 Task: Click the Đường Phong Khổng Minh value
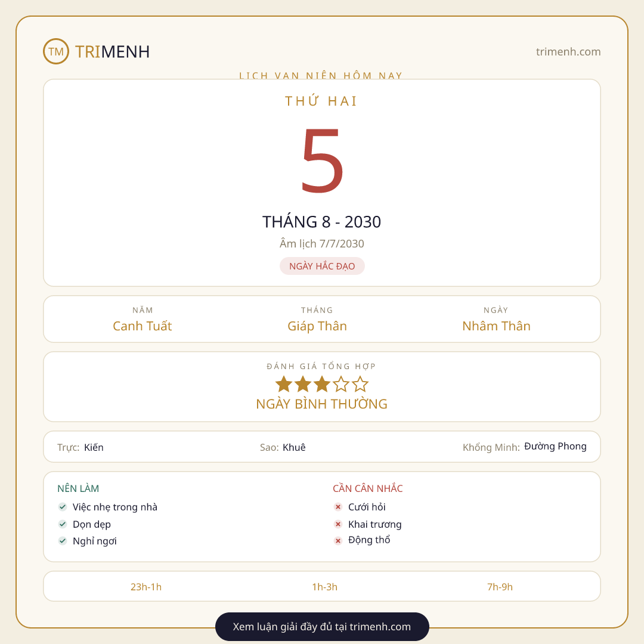tap(555, 447)
